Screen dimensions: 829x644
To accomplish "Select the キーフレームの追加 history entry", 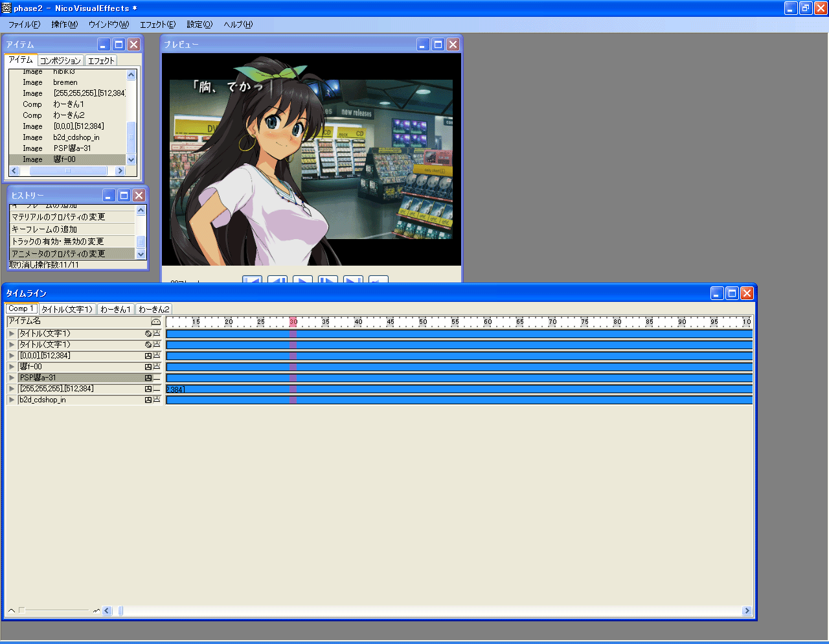I will pos(73,229).
